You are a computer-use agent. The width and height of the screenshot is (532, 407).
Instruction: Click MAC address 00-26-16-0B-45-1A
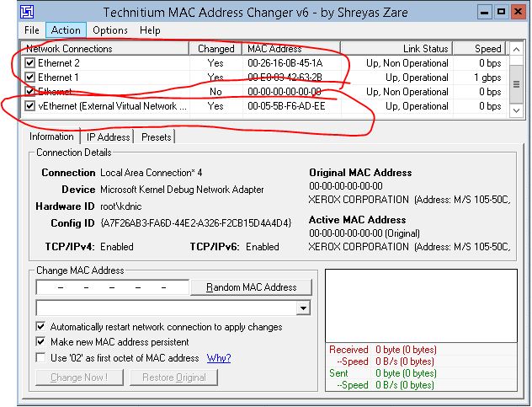(x=285, y=63)
